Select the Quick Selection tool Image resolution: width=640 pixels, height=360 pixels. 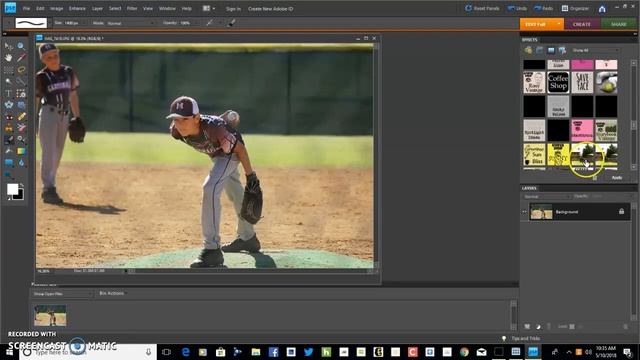[x=21, y=82]
